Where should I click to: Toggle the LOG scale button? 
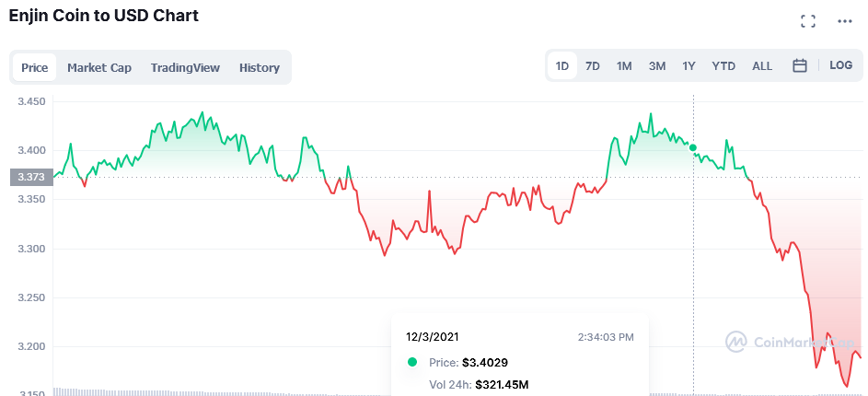(x=840, y=64)
